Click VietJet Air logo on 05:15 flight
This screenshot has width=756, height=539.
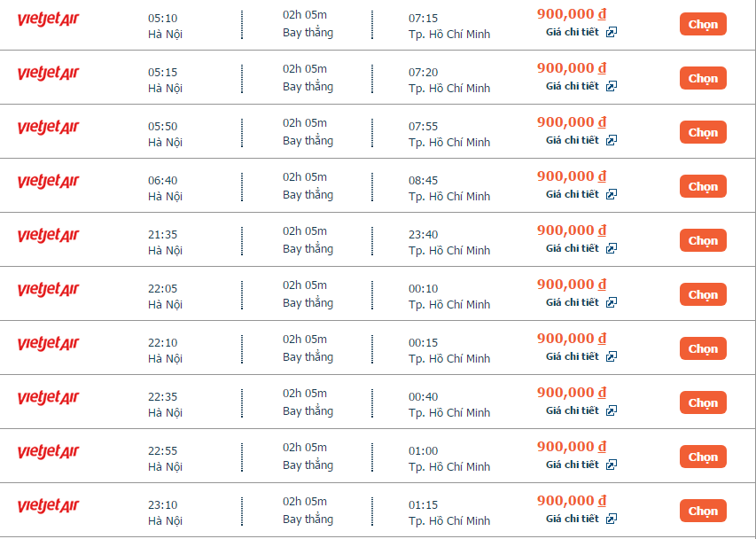coord(48,74)
